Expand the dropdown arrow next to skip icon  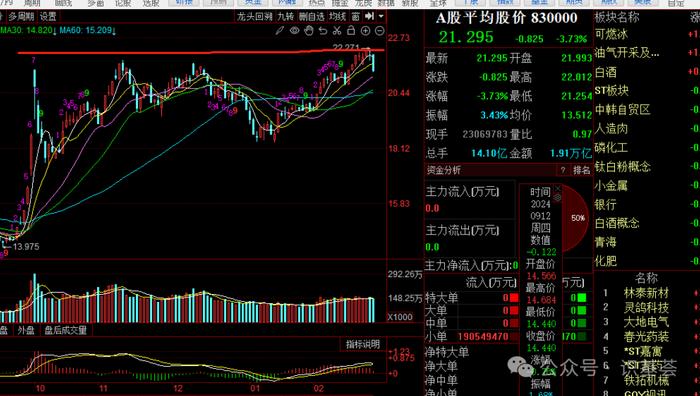(x=381, y=17)
